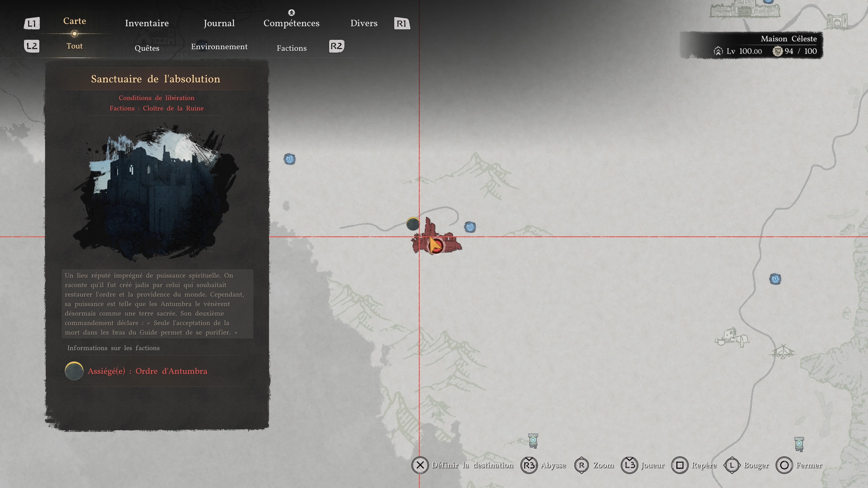Click the "94 / 100" counter
The width and height of the screenshot is (868, 488).
pyautogui.click(x=801, y=51)
